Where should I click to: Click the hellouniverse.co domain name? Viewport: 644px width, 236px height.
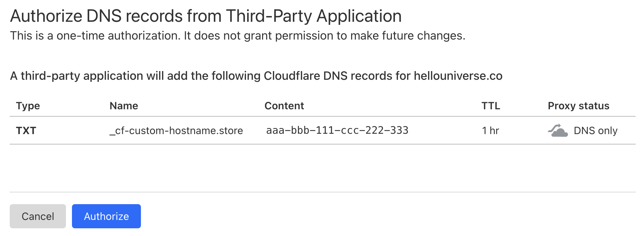click(458, 76)
